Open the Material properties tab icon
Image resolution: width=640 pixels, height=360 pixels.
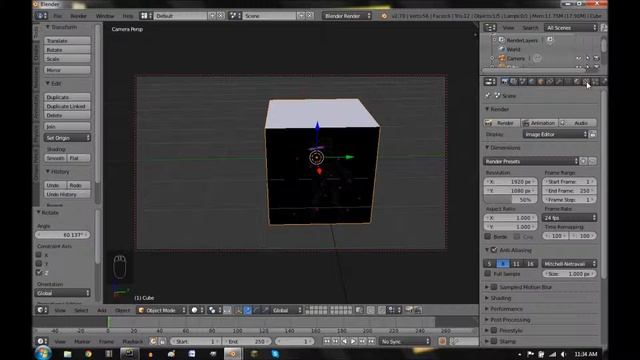coord(577,82)
